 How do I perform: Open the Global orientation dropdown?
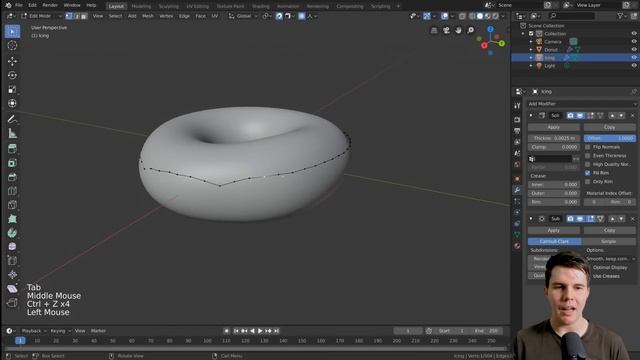[243, 16]
